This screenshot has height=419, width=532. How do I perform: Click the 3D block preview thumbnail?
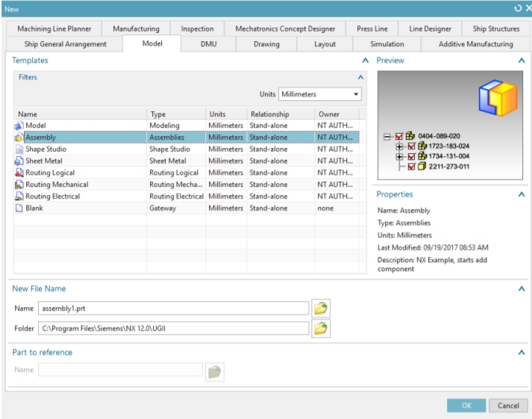[498, 98]
